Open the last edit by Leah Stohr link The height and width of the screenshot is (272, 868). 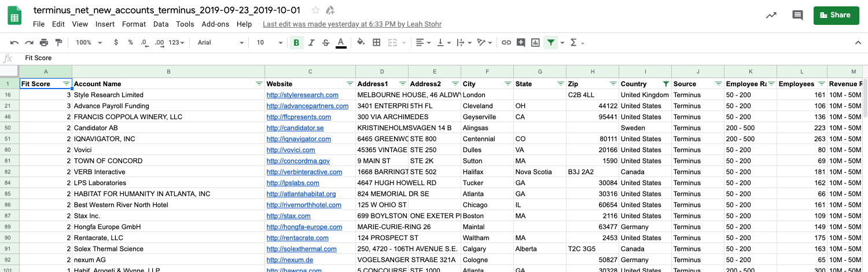[352, 24]
